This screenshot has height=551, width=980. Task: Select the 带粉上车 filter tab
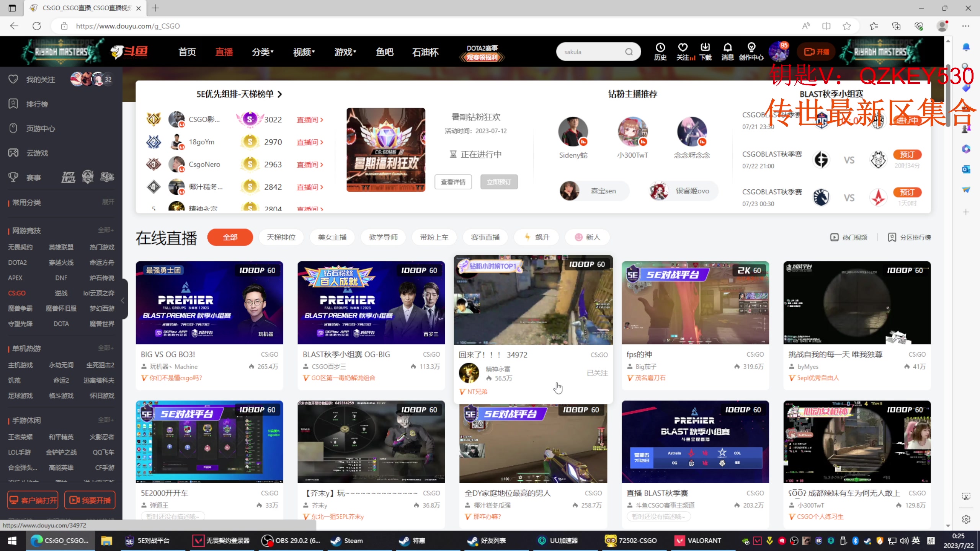tap(434, 237)
